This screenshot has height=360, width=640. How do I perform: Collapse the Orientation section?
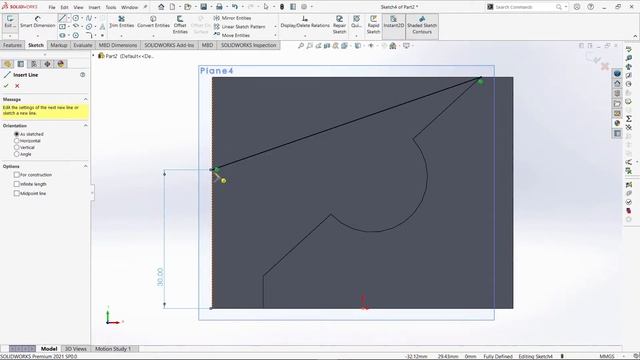point(86,126)
